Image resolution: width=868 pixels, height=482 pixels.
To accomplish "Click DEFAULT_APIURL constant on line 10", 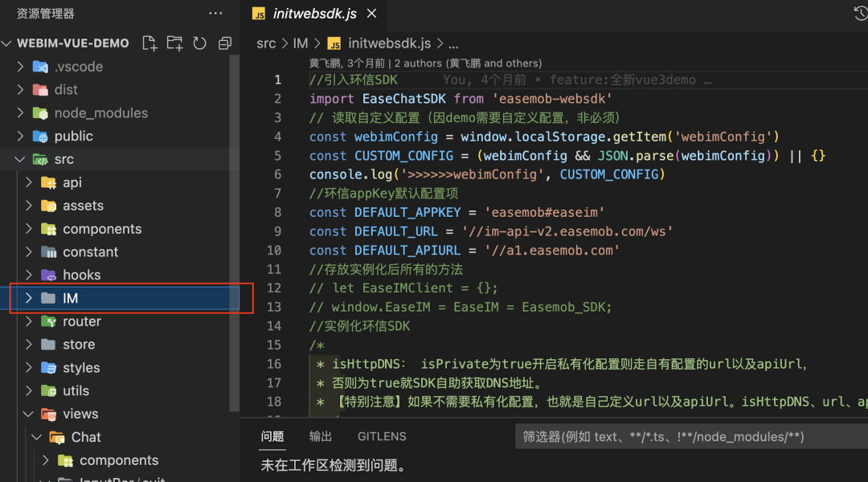I will coord(407,250).
